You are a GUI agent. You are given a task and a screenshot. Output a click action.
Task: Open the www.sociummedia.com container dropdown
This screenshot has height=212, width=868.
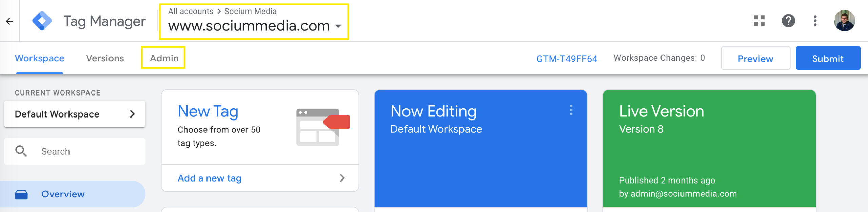click(x=254, y=26)
